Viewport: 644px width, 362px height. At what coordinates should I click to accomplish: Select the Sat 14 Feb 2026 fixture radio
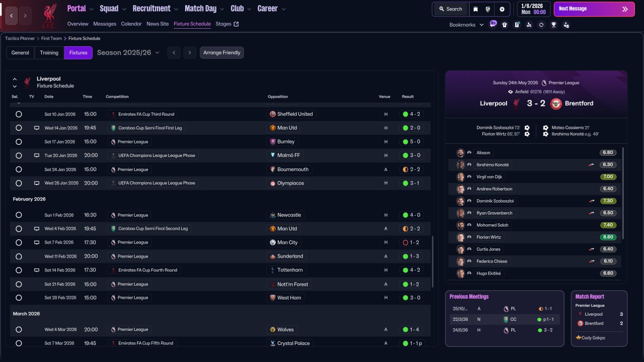click(x=19, y=270)
